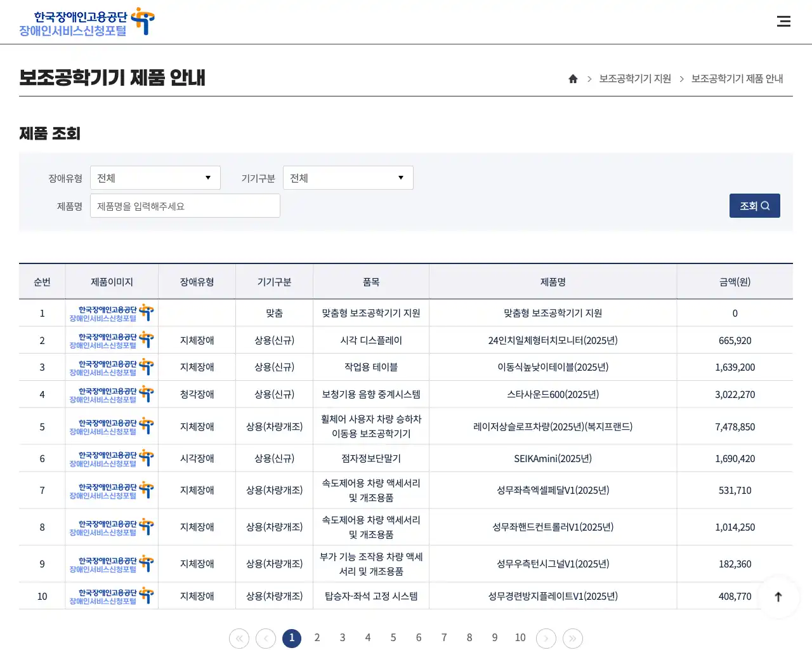
Task: Click the KEAD 장애인서비스신청포털 logo
Action: point(85,22)
